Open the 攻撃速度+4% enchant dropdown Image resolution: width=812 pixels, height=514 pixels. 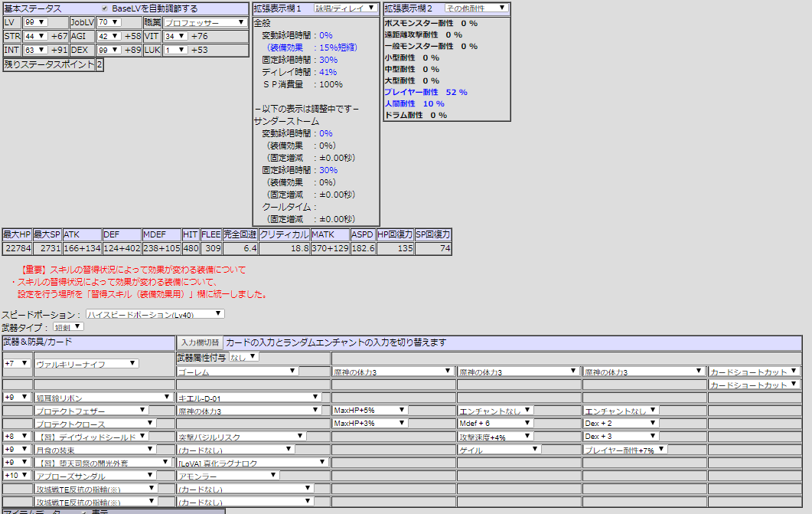tap(494, 437)
